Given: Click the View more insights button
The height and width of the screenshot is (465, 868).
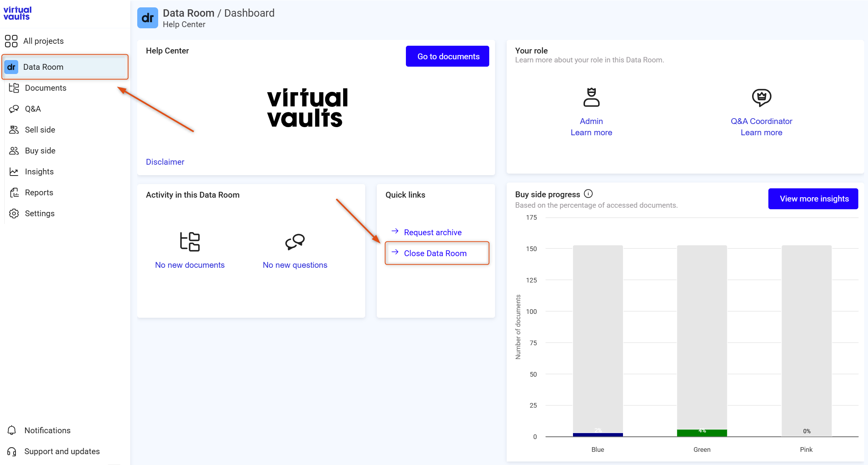Looking at the screenshot, I should (813, 199).
